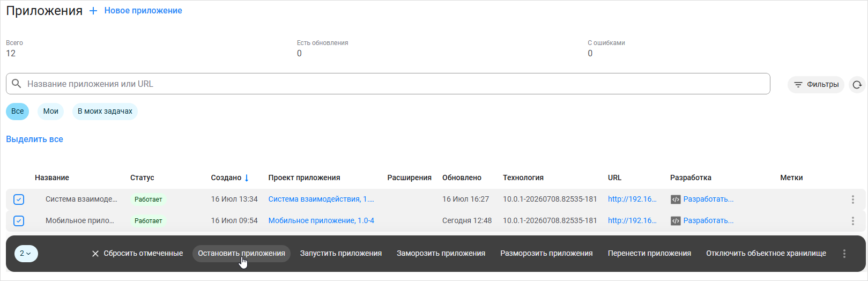The width and height of the screenshot is (868, 281).
Task: Click Разморозить приложения action
Action: (x=546, y=254)
